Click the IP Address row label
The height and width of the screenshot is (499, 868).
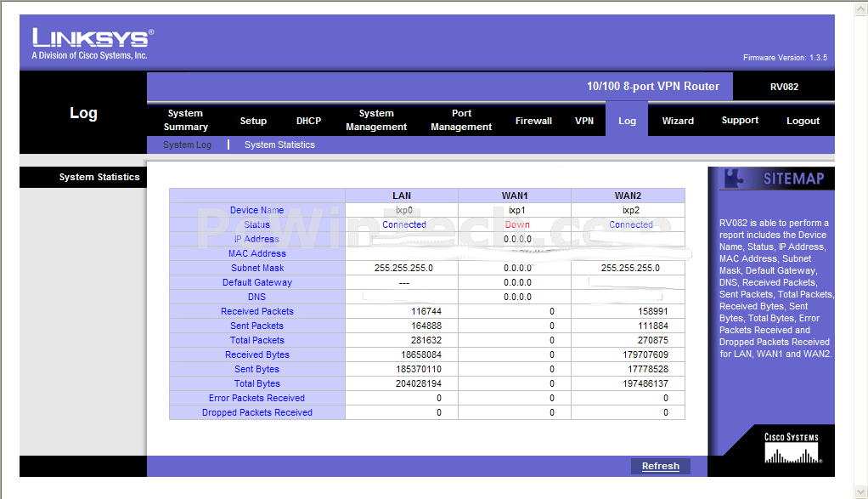[256, 239]
